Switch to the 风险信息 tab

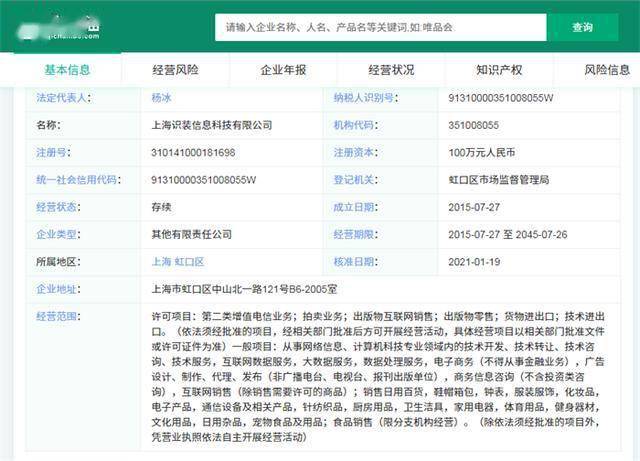(606, 70)
